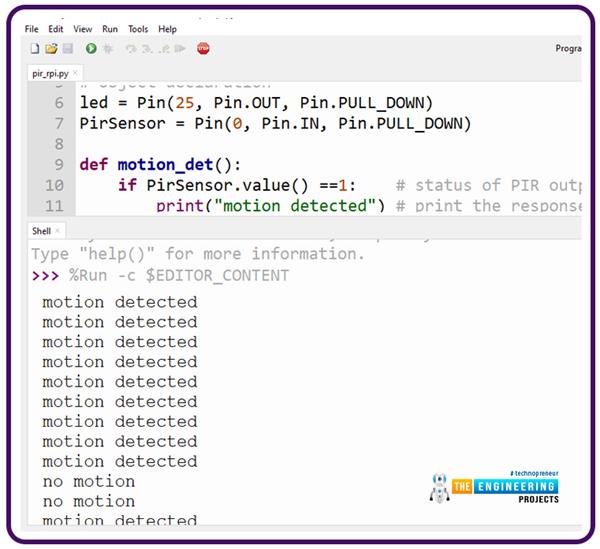Click the Debug current script bug icon

point(108,49)
